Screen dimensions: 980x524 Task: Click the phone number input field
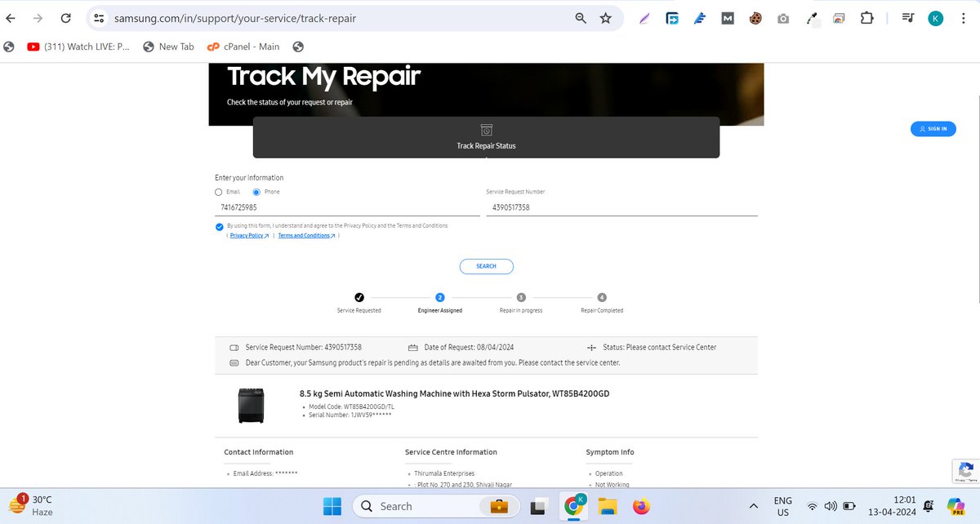coord(347,207)
